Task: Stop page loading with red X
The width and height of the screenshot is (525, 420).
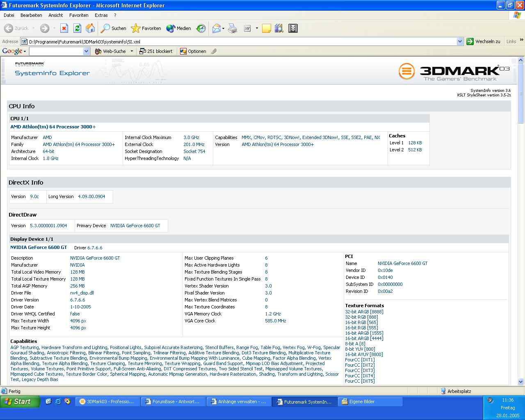Action: 64,28
